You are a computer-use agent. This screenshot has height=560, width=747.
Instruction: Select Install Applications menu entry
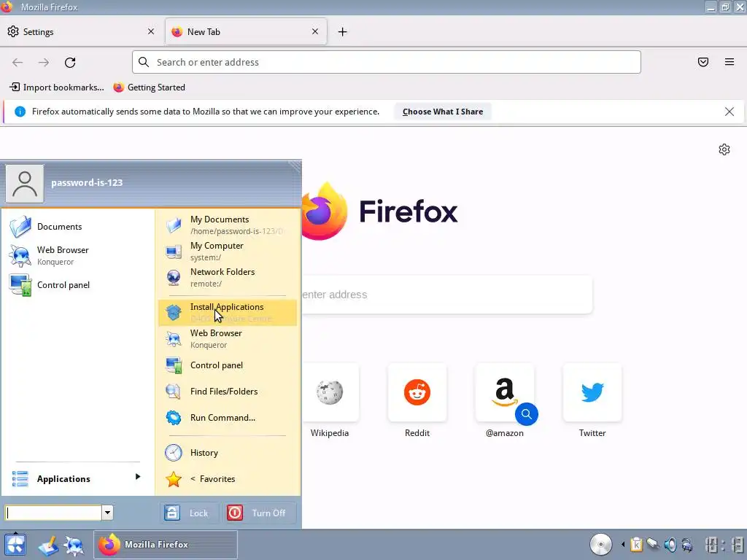click(x=228, y=312)
